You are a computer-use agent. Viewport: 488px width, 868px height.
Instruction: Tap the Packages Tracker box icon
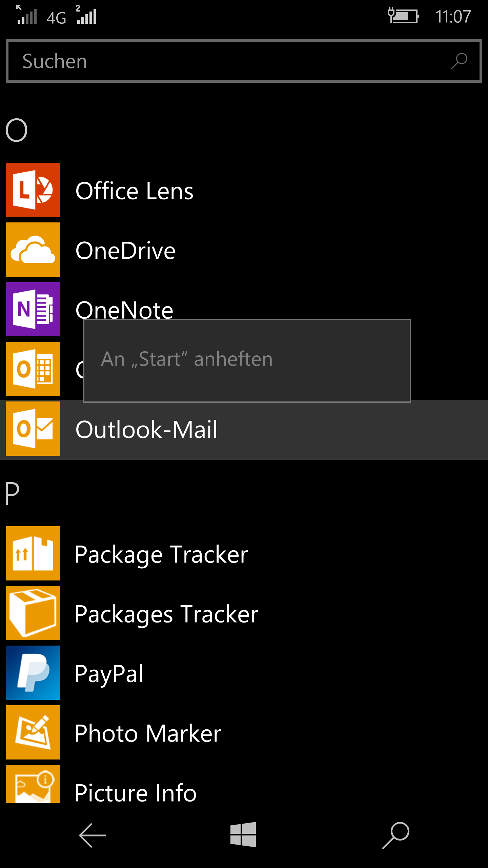[33, 613]
